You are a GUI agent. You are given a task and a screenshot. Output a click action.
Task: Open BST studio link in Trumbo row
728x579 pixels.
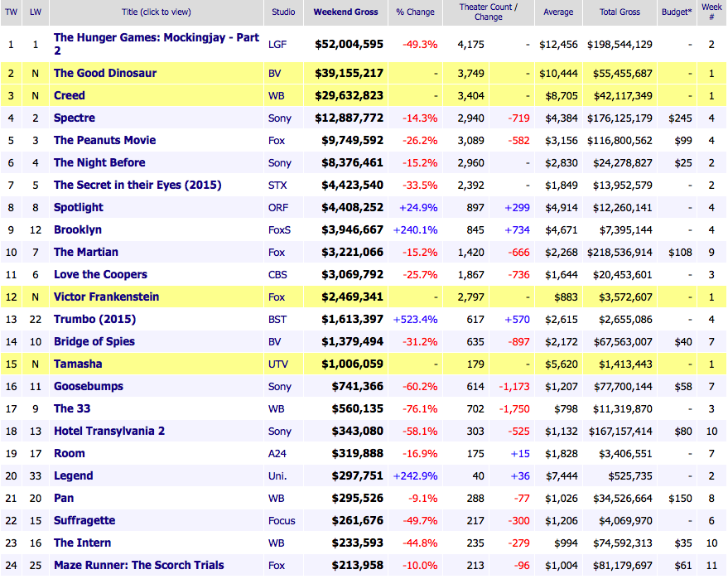point(277,320)
